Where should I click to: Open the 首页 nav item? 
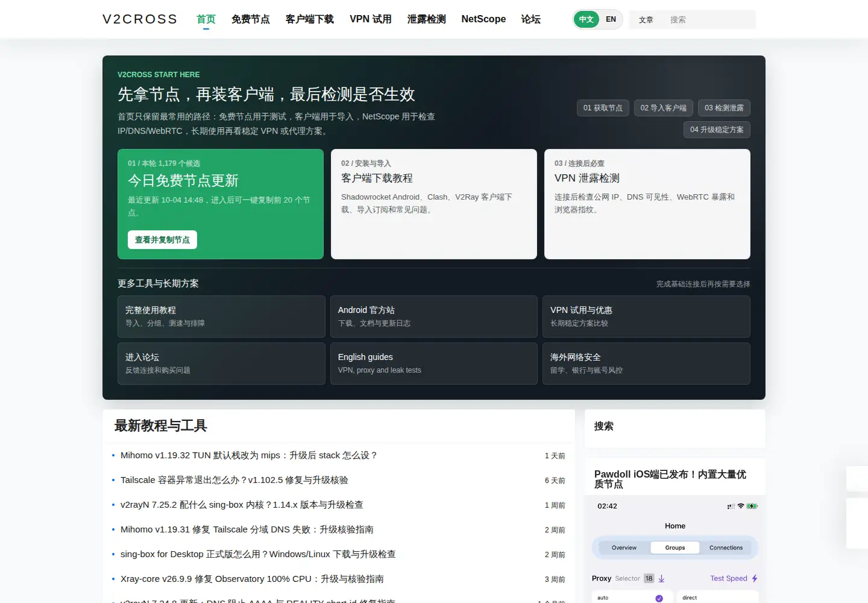pyautogui.click(x=206, y=19)
